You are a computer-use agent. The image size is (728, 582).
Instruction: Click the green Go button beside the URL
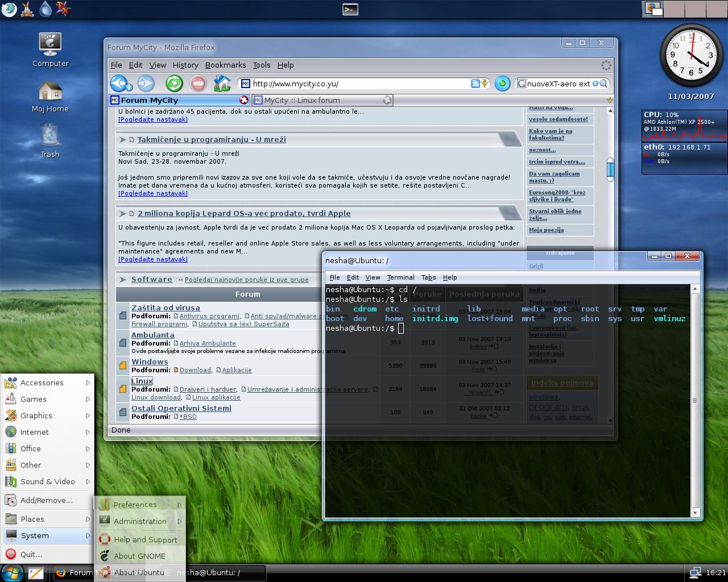502,84
